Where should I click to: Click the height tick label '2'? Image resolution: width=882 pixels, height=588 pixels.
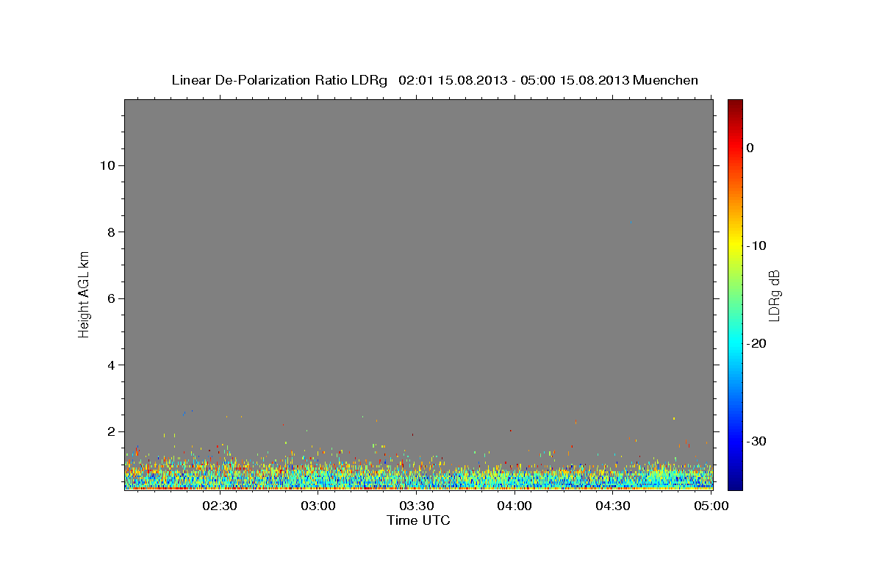[111, 431]
